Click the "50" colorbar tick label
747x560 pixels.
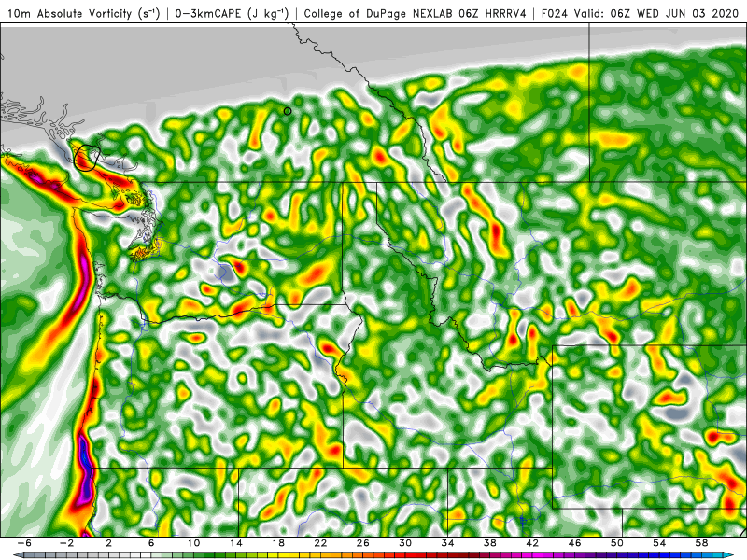617,543
